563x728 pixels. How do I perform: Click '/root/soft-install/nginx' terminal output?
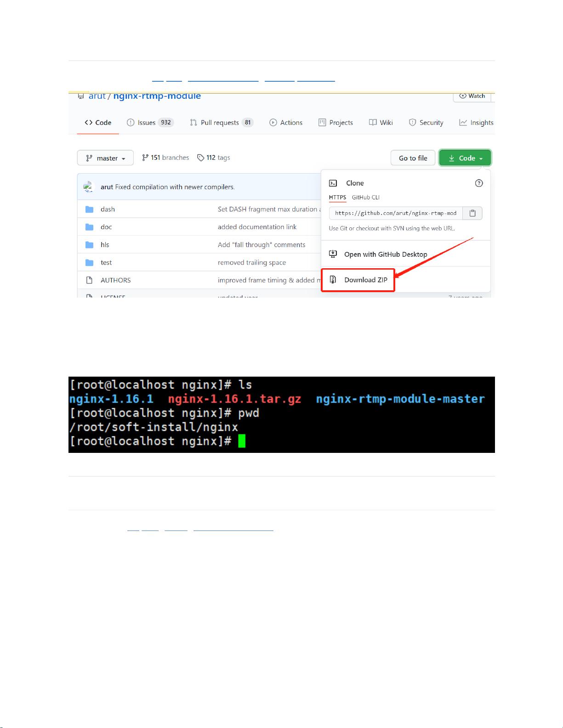click(154, 427)
